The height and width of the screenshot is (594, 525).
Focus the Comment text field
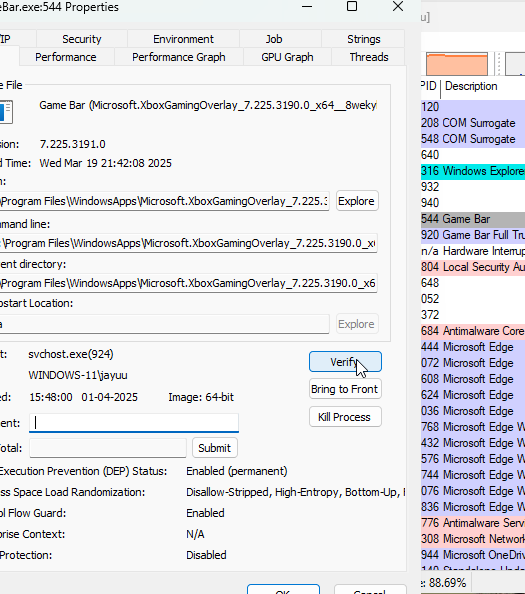pos(134,423)
